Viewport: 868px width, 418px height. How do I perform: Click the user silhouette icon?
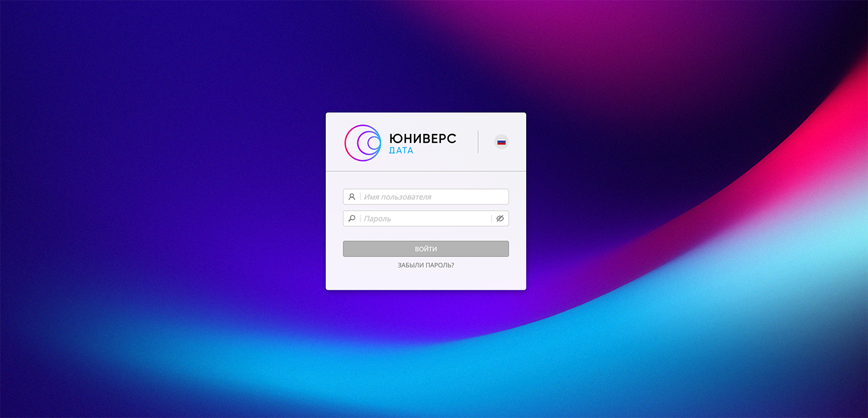tap(352, 196)
